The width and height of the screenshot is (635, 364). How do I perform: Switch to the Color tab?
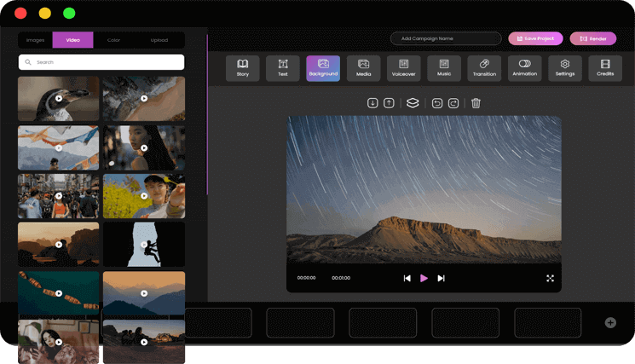click(113, 40)
